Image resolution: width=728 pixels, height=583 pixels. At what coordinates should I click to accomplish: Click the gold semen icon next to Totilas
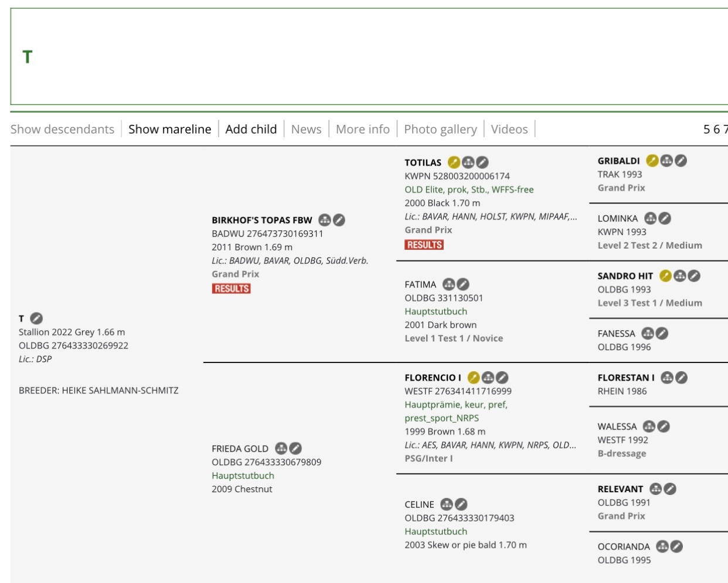[x=454, y=162]
